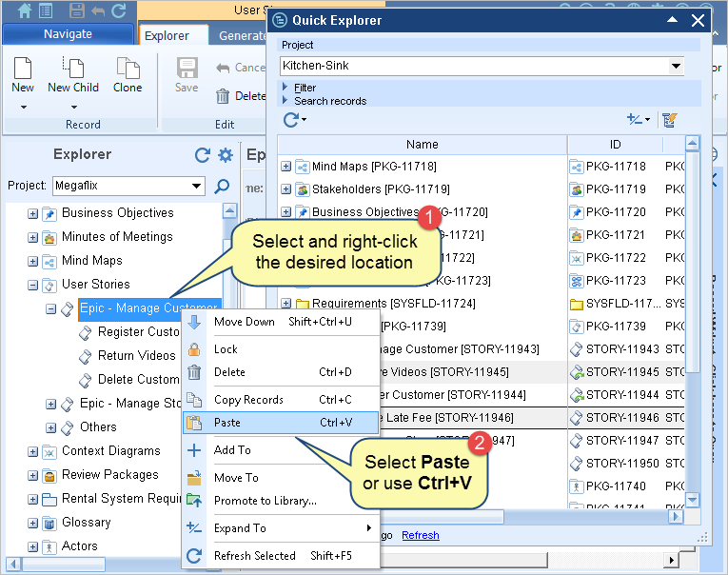728x575 pixels.
Task: Close the Quick Explorer window
Action: pyautogui.click(x=698, y=20)
